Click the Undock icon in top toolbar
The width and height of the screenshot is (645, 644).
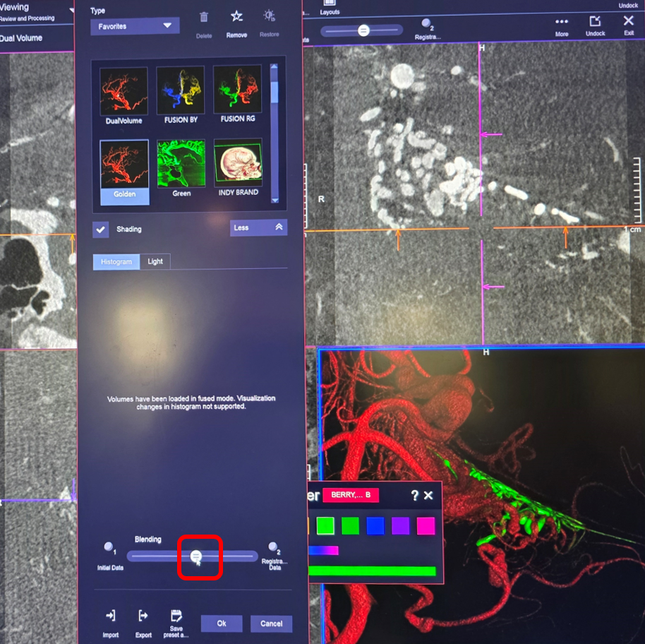(596, 22)
